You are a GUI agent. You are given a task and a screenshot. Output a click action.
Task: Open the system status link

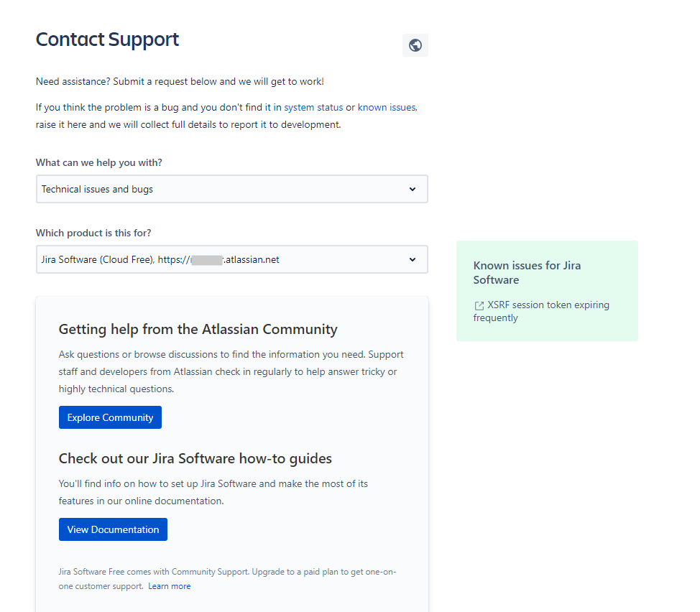313,108
